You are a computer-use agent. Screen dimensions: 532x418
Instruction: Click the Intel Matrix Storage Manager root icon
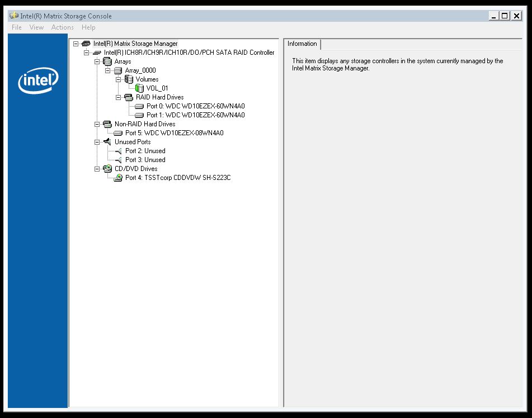(86, 44)
